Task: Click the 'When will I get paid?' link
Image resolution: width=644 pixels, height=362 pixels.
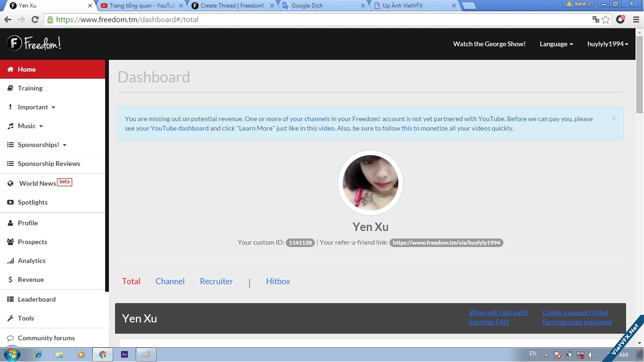Action: (x=498, y=313)
